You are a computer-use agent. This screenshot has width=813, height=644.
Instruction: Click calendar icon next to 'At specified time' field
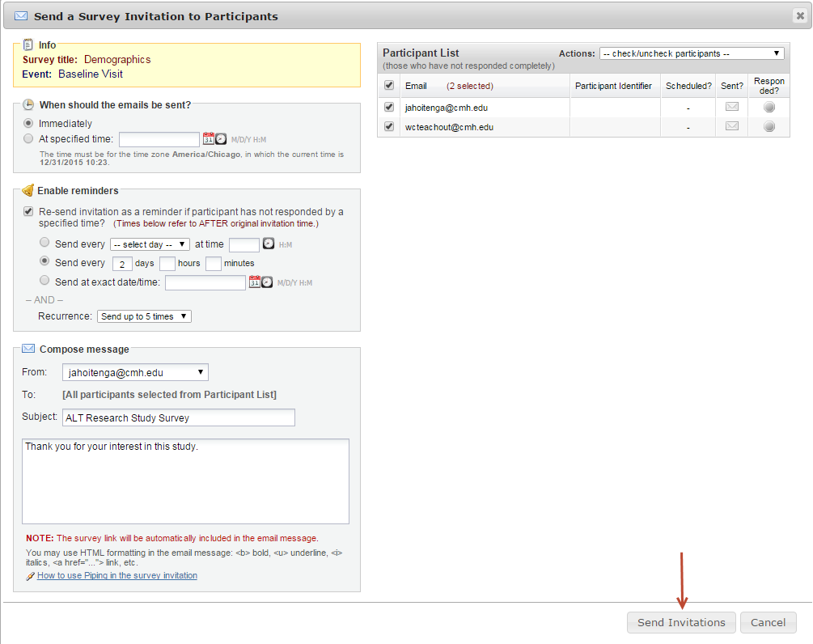[x=208, y=139]
